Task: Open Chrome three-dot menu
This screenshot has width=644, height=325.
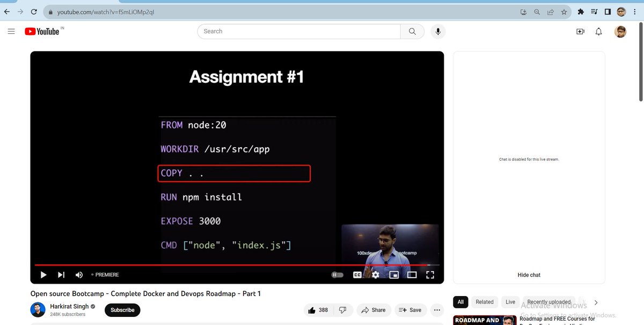Action: (635, 11)
